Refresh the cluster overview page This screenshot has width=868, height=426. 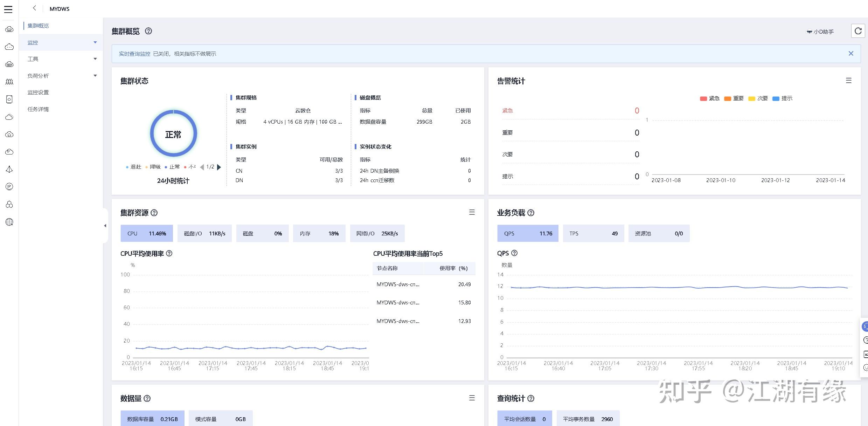[858, 31]
